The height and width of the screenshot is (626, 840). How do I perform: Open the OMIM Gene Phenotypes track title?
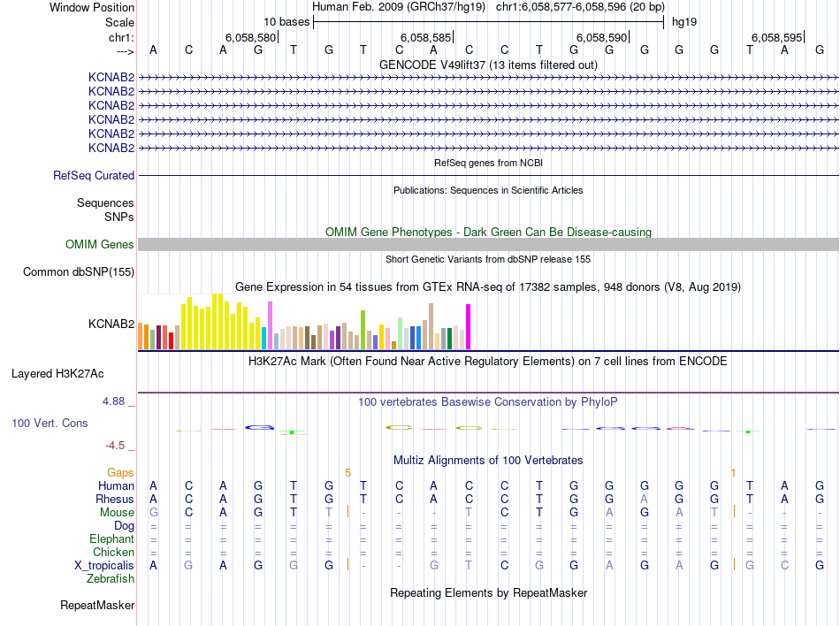coord(488,232)
